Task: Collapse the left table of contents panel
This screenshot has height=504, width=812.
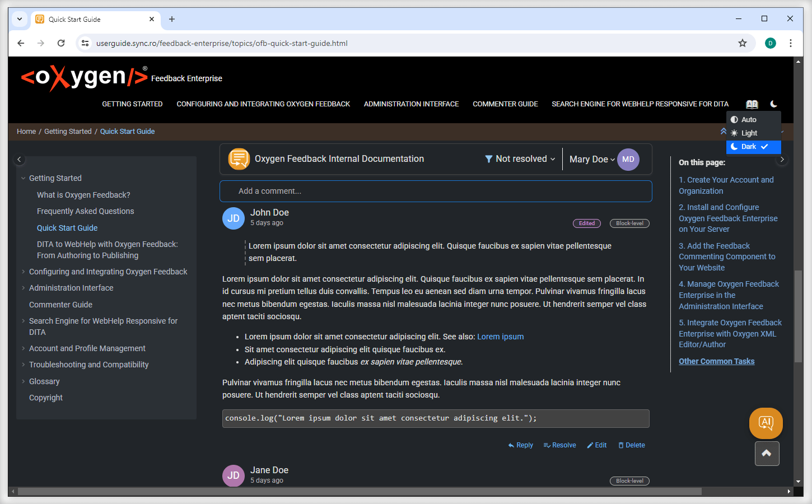Action: point(19,160)
